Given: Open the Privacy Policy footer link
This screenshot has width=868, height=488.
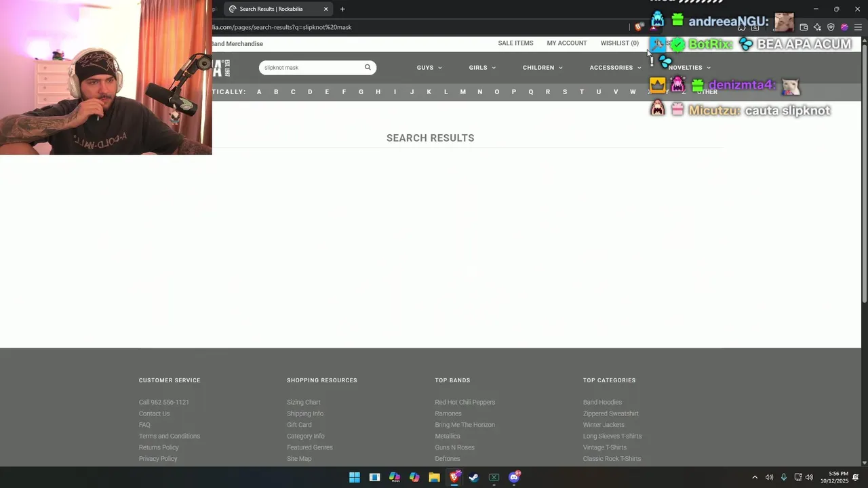Looking at the screenshot, I should pyautogui.click(x=158, y=459).
